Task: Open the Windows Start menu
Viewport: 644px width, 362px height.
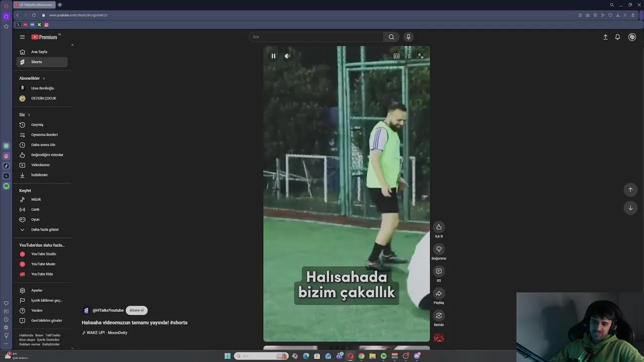Action: (227, 356)
